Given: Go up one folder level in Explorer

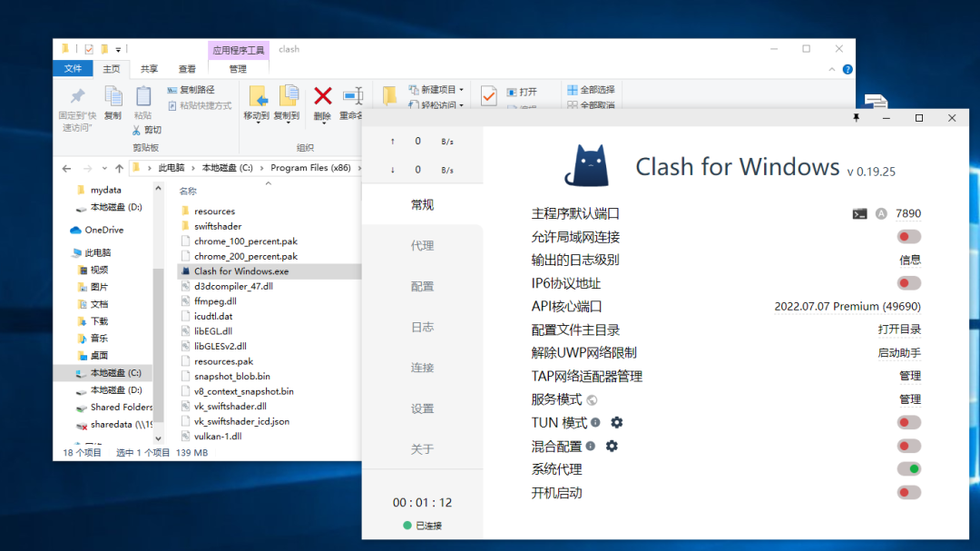Looking at the screenshot, I should tap(120, 168).
